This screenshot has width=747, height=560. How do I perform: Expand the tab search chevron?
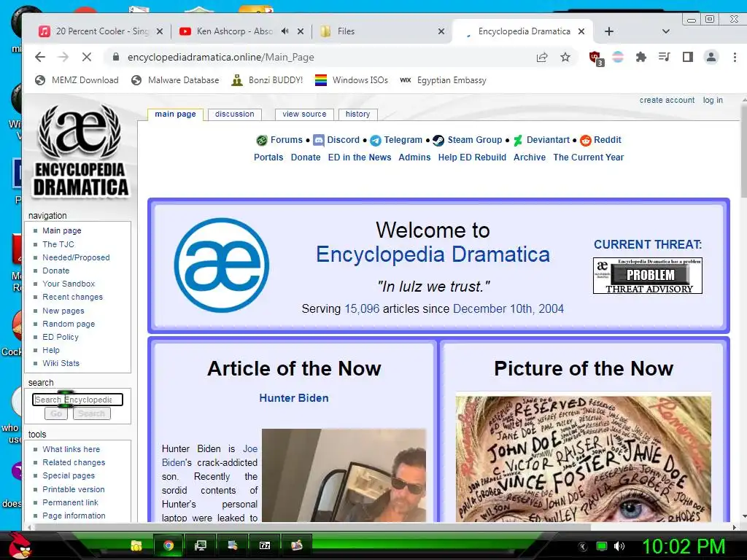666,31
